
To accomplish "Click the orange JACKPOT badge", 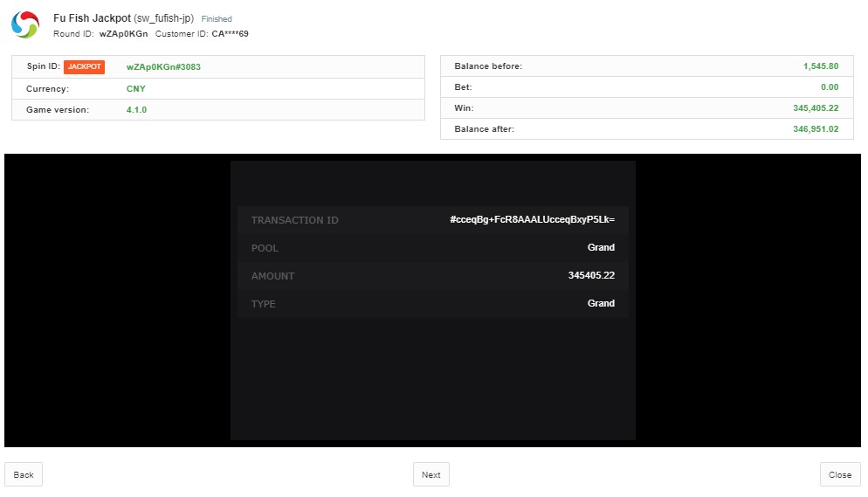I will tap(84, 66).
